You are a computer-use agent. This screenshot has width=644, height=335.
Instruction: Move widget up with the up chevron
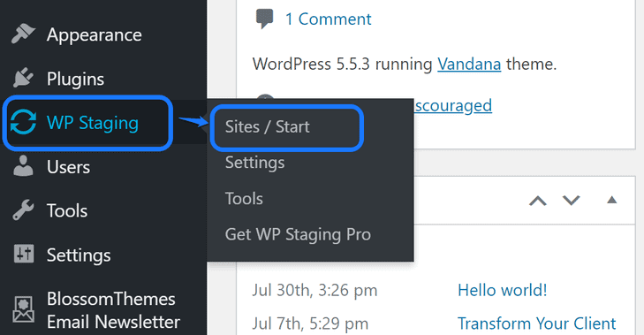pyautogui.click(x=538, y=201)
